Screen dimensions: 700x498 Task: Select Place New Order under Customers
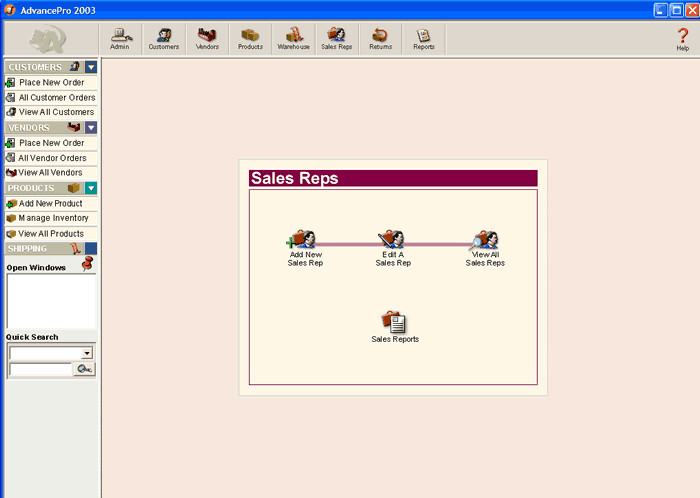click(x=51, y=83)
